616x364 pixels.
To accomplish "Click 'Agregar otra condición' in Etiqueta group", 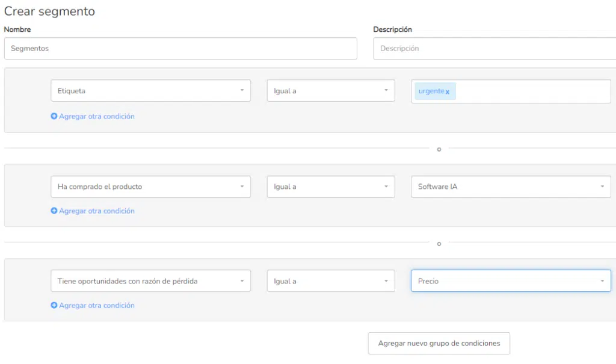I will point(97,116).
